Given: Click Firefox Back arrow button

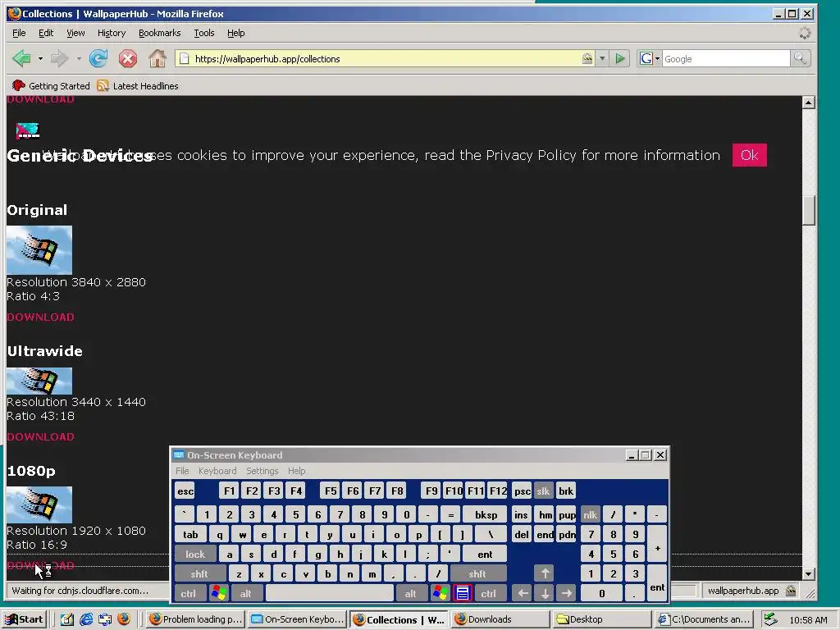Looking at the screenshot, I should tap(21, 58).
